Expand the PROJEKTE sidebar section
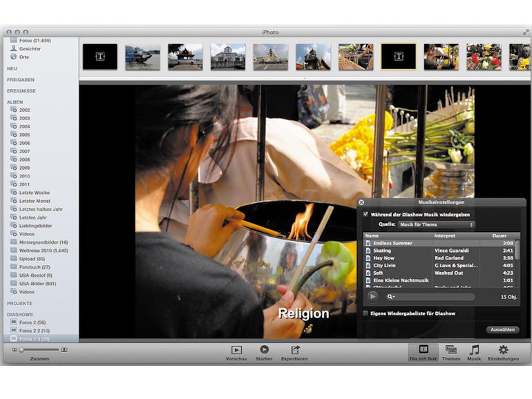The image size is (532, 399). pyautogui.click(x=19, y=304)
